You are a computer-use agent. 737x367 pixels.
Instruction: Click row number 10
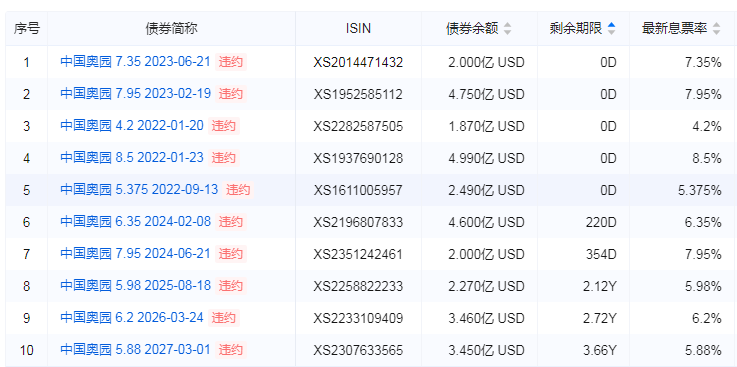tap(27, 350)
